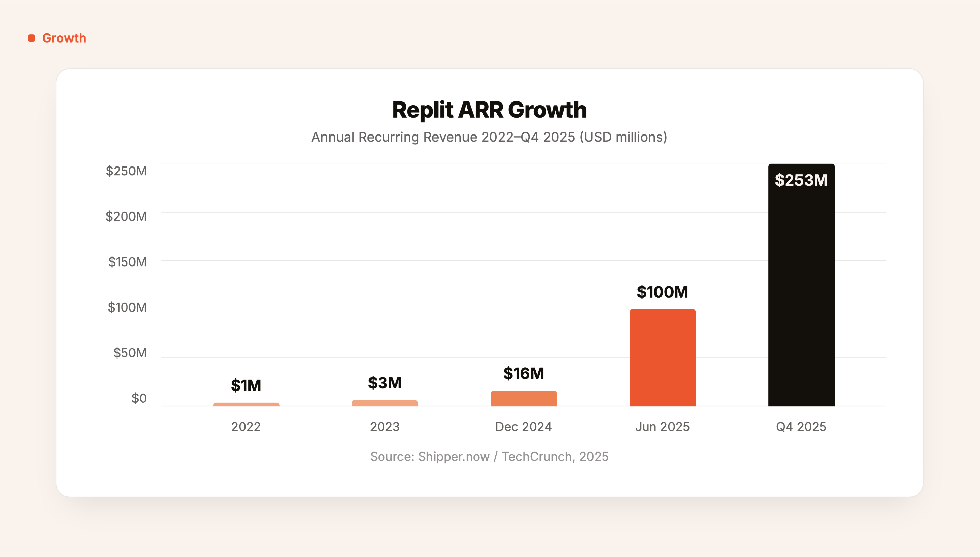Viewport: 980px width, 557px height.
Task: Click the Dec 2024 bar
Action: point(524,398)
